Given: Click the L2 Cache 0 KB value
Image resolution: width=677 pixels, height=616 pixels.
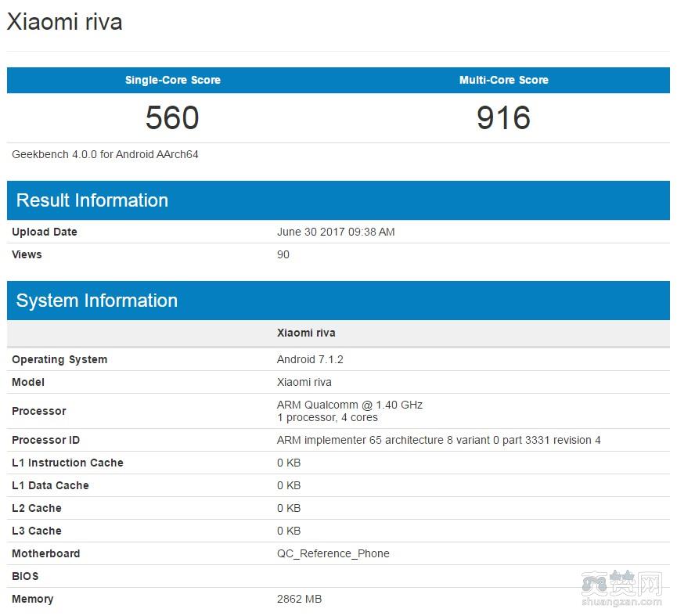Looking at the screenshot, I should [289, 508].
